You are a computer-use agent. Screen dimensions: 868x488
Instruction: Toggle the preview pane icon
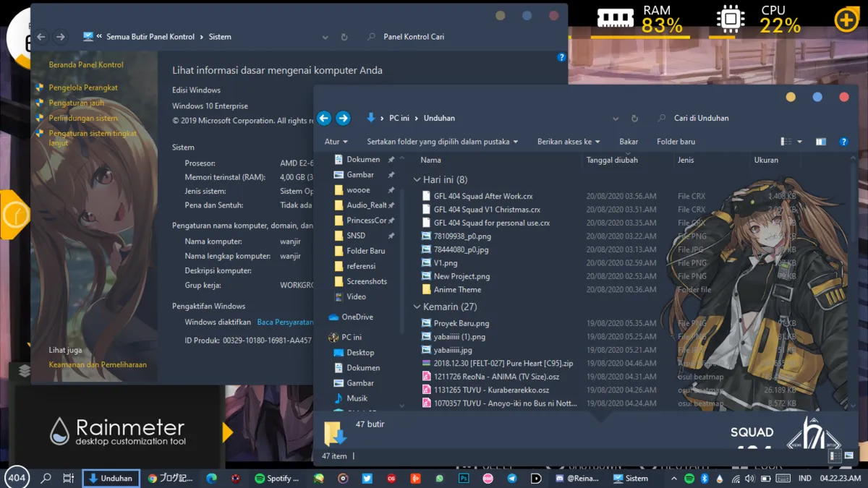tap(821, 142)
